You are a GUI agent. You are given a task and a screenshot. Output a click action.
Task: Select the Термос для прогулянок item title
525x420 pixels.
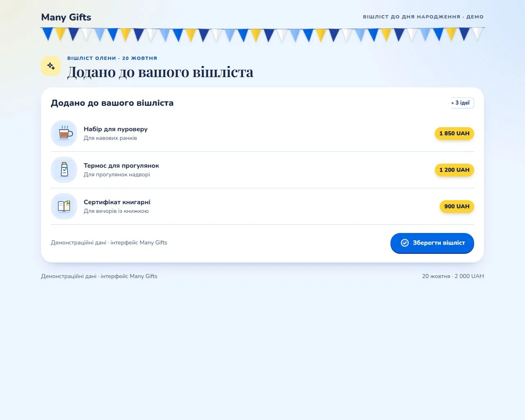click(x=121, y=166)
